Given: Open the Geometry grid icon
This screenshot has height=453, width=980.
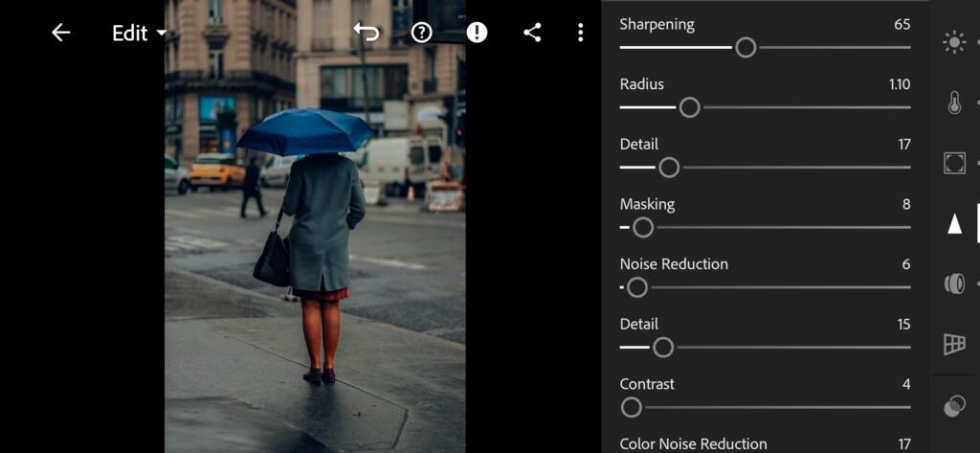Looking at the screenshot, I should (x=954, y=344).
